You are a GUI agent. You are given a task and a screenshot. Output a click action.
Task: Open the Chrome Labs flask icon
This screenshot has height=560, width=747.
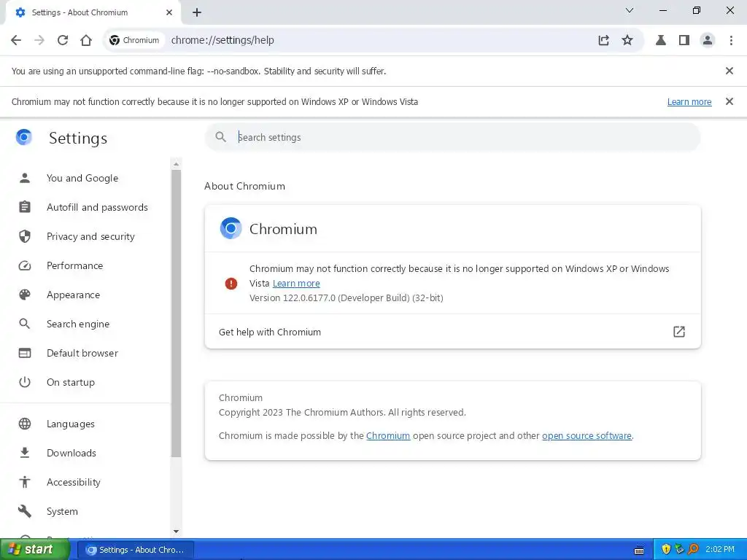click(661, 40)
